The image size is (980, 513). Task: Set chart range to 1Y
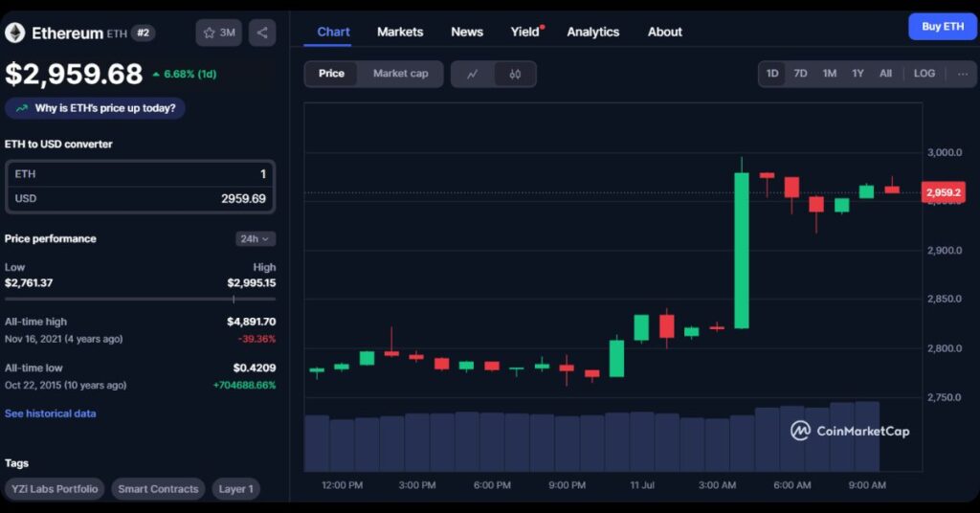point(857,74)
